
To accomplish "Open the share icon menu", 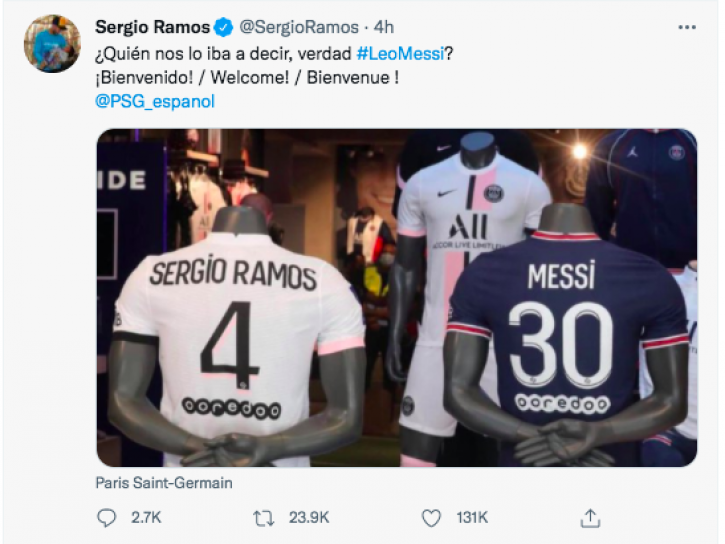I will click(x=591, y=517).
